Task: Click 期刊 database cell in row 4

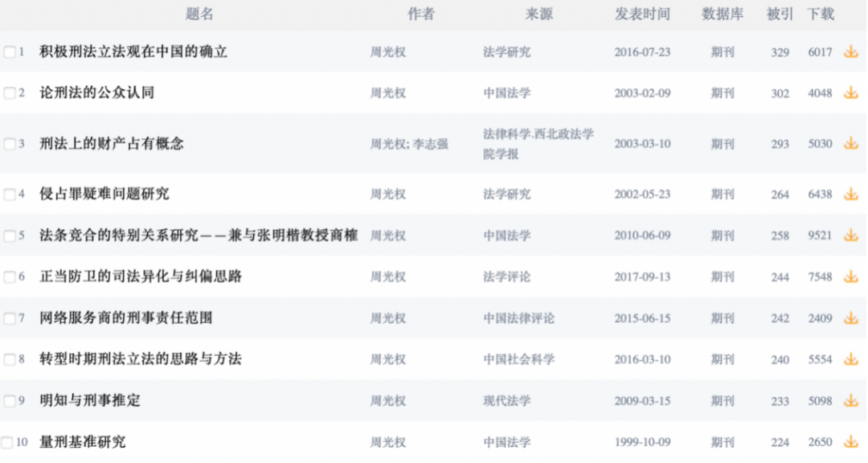Action: [723, 195]
